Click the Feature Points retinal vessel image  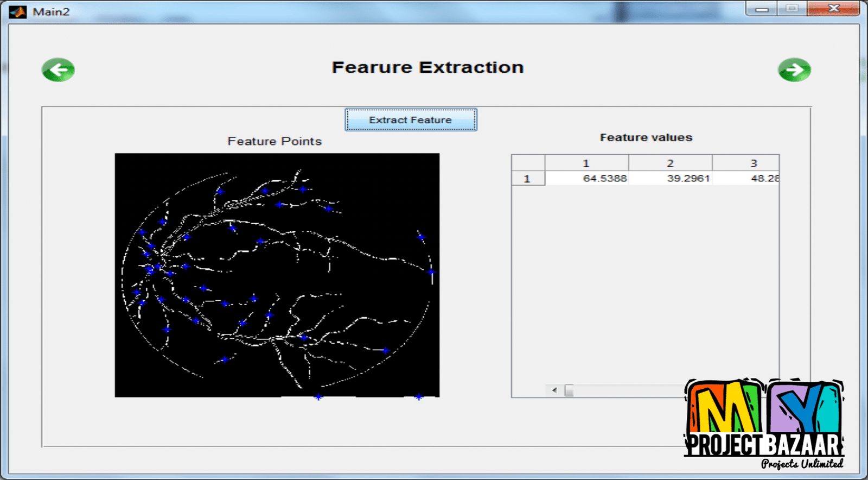pyautogui.click(x=277, y=275)
